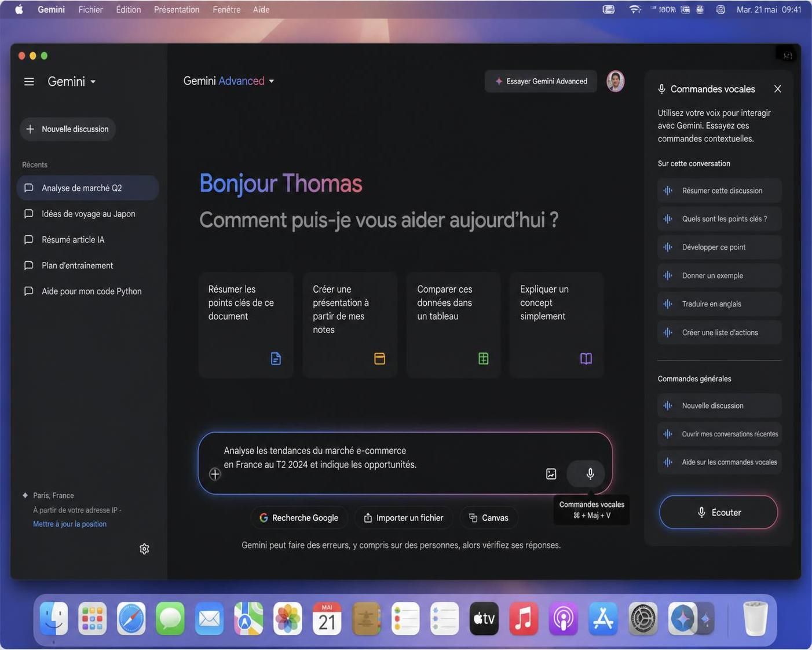Open Photos app in the dock
The height and width of the screenshot is (650, 812).
tap(288, 619)
